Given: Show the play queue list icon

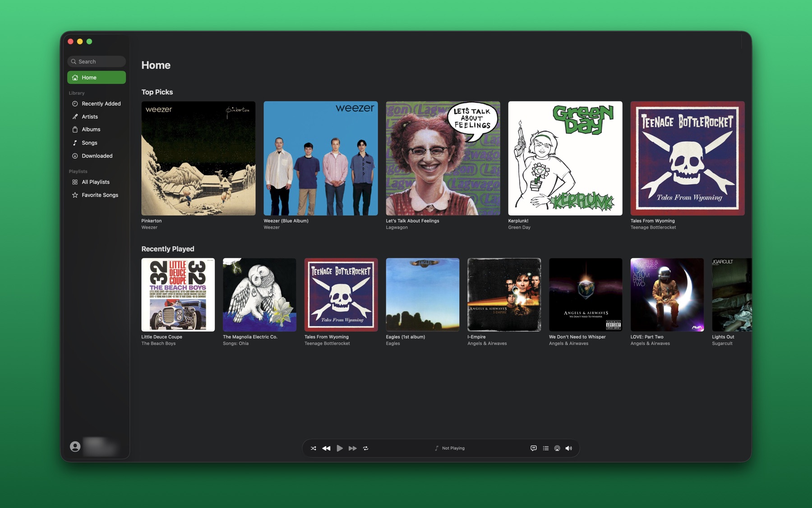Looking at the screenshot, I should 546,448.
